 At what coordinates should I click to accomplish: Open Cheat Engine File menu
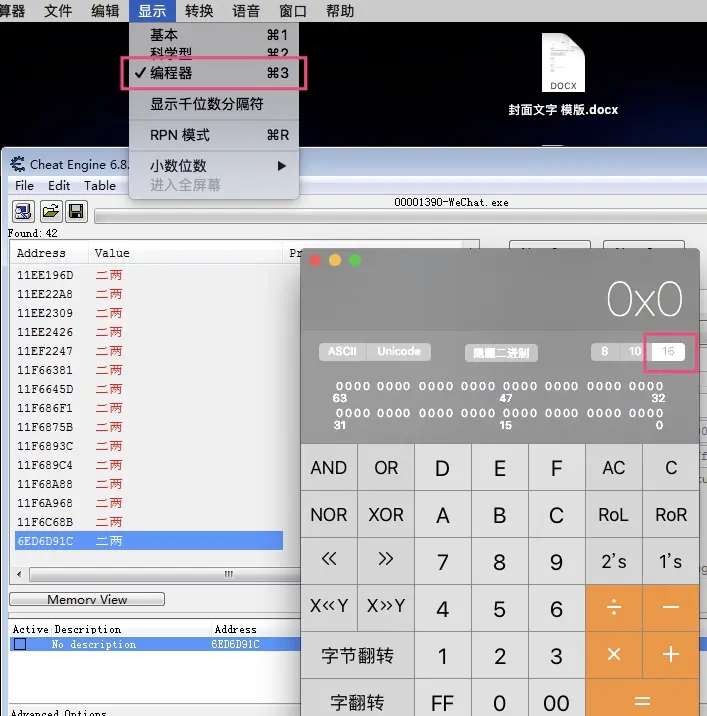tap(24, 186)
